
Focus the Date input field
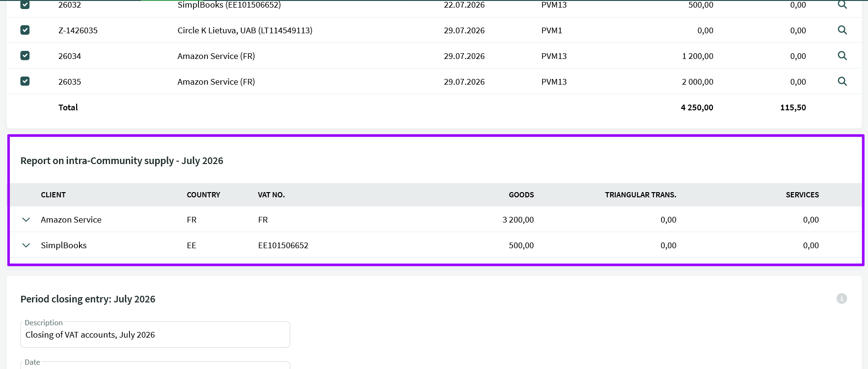pos(155,365)
